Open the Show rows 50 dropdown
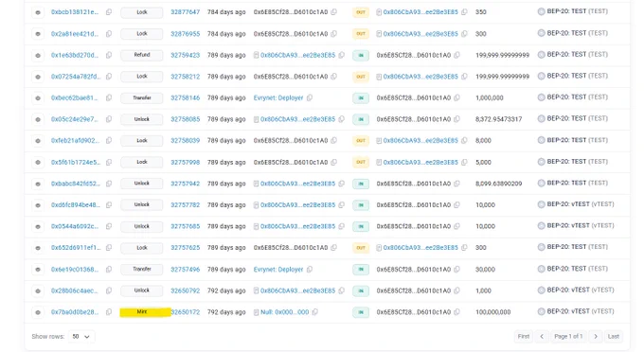The width and height of the screenshot is (644, 352). tap(81, 337)
